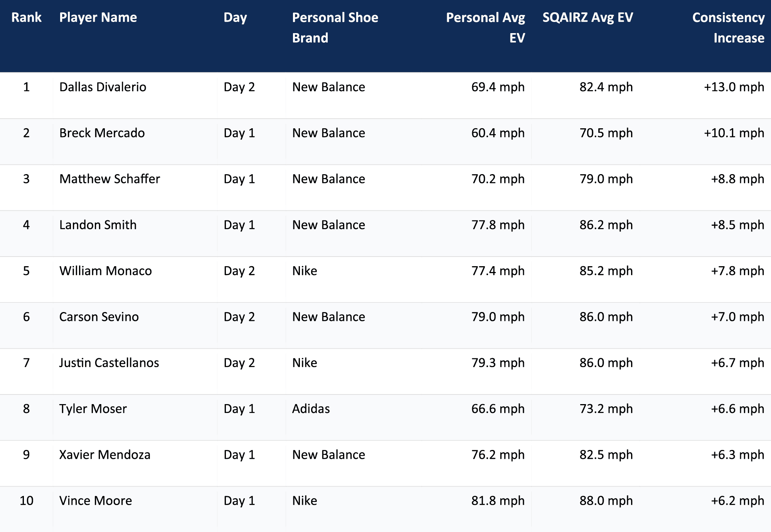Screen dimensions: 771x532
Task: Select player name Dallas Divalerio
Action: click(103, 87)
